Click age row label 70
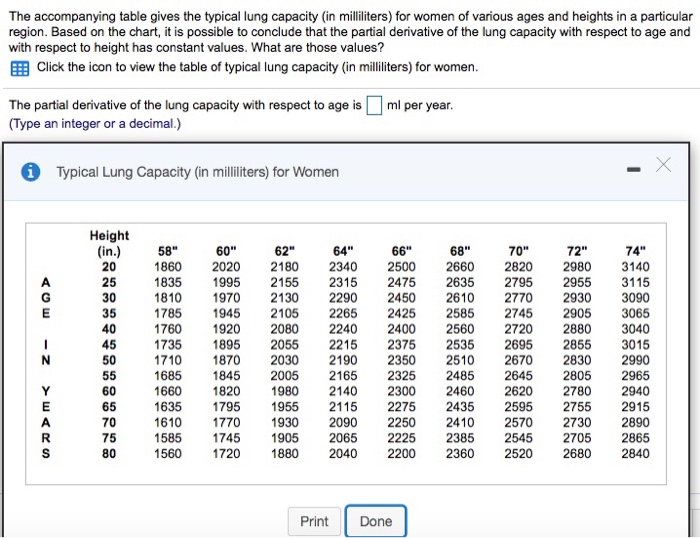 [x=109, y=422]
